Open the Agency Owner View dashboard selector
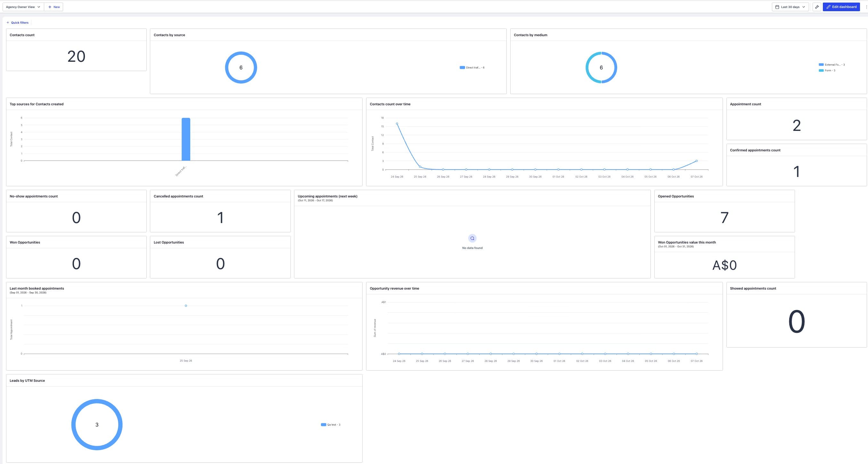This screenshot has width=868, height=464. (23, 7)
